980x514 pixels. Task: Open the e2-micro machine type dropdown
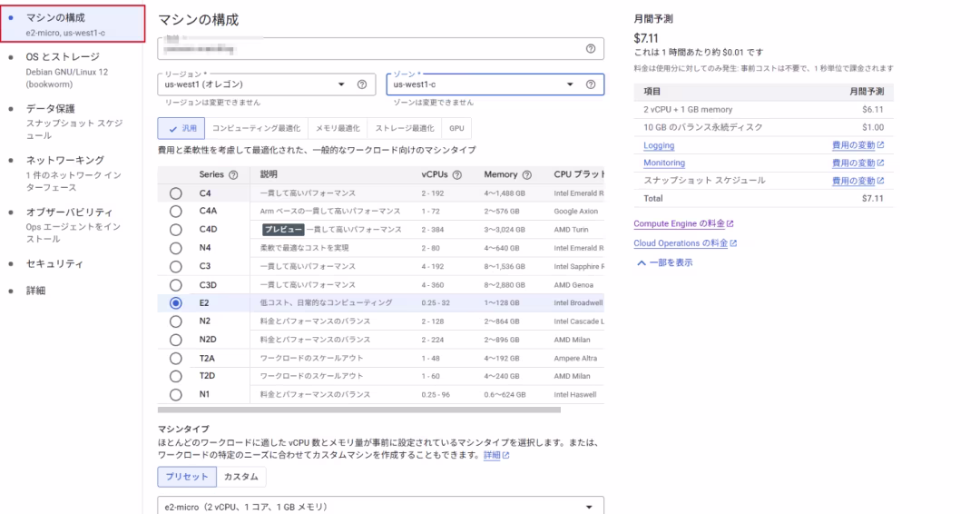coord(380,507)
